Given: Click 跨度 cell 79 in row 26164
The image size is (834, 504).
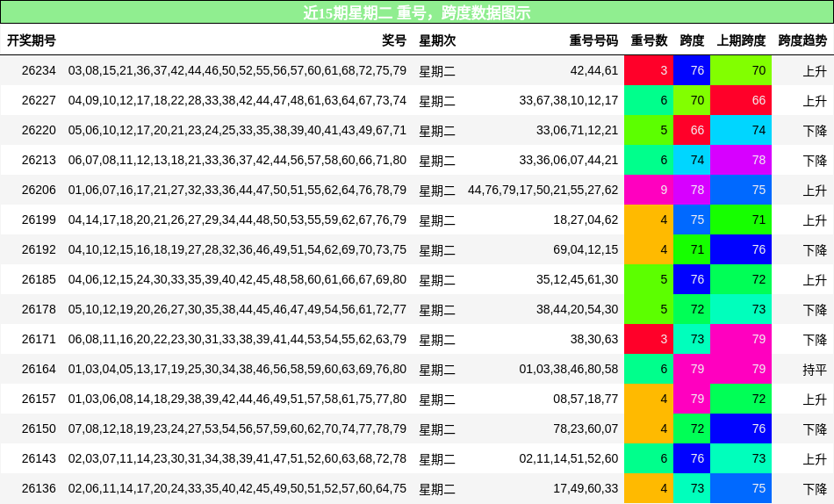Looking at the screenshot, I should click(692, 368).
